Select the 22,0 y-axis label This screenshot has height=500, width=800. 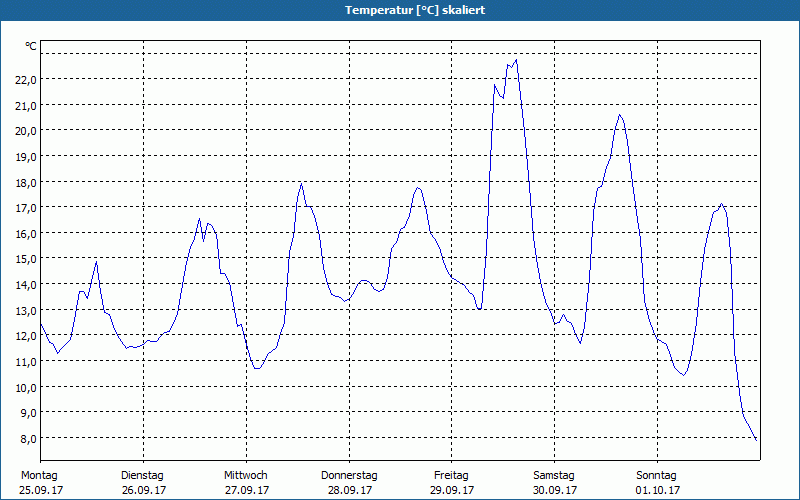pos(27,80)
